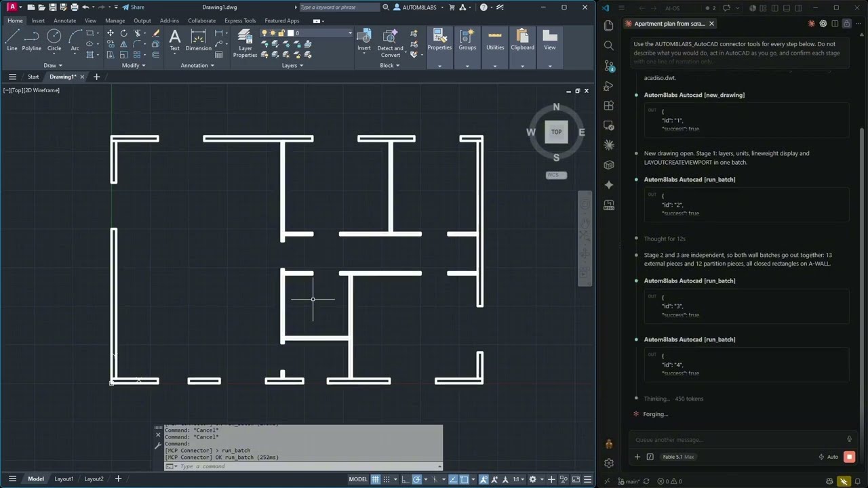Stop the running chat response
This screenshot has width=868, height=488.
click(x=849, y=457)
